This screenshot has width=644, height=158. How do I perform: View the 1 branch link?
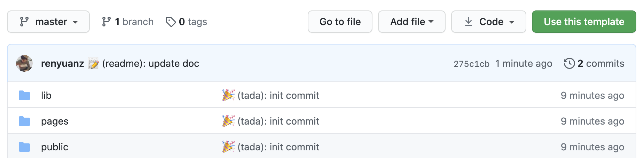tap(127, 22)
